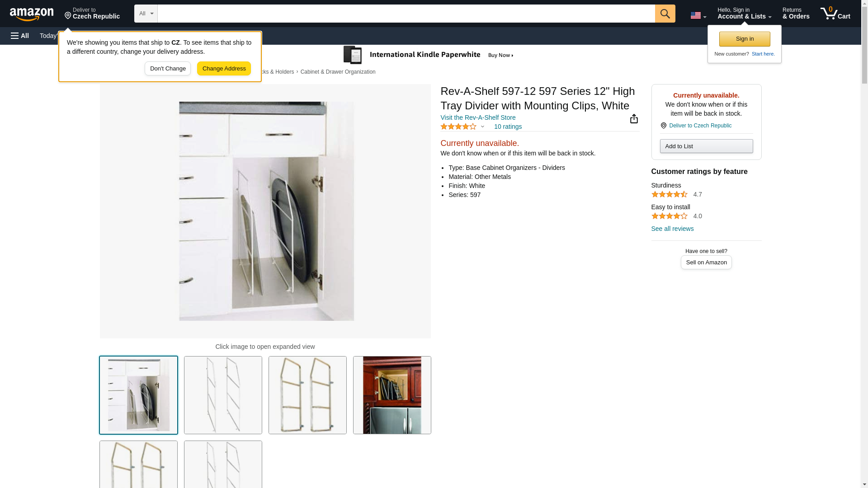Click the Amazon logo
Image resolution: width=868 pixels, height=488 pixels.
[x=32, y=14]
